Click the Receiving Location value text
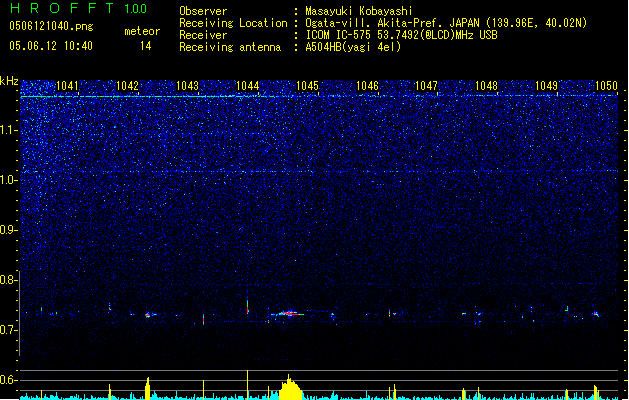 click(x=446, y=23)
